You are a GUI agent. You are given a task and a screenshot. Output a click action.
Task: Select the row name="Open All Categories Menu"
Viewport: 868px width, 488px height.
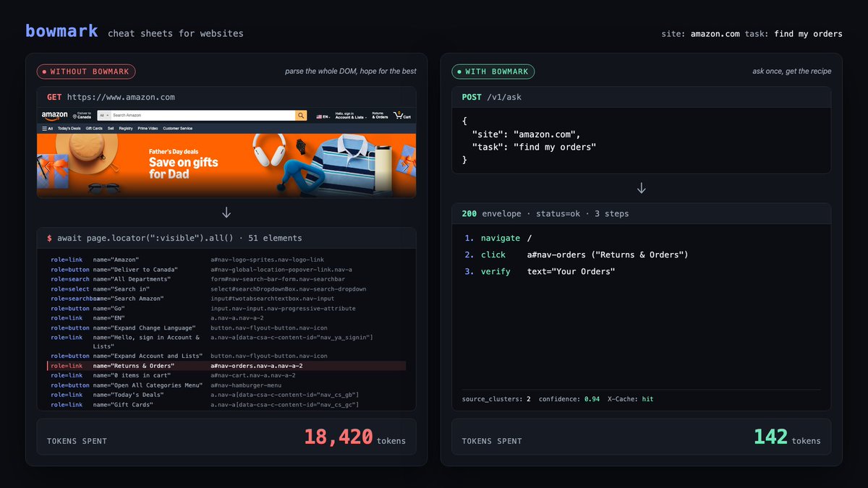226,385
